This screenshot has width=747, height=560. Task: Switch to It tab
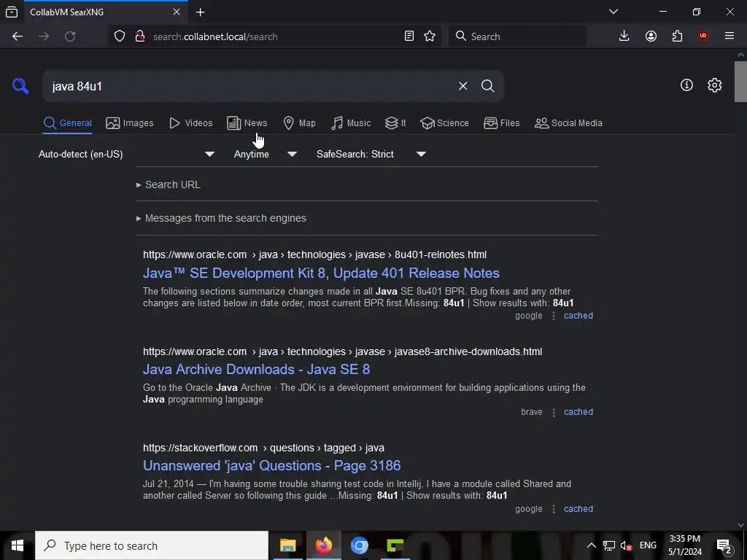395,122
